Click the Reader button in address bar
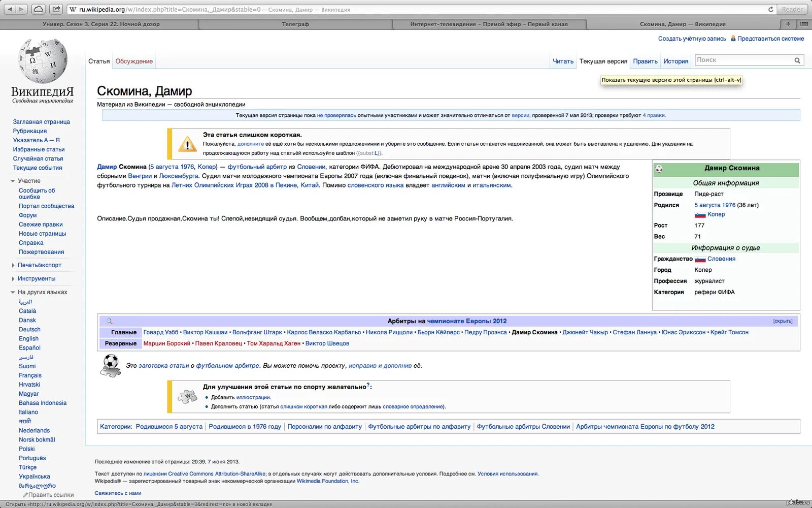This screenshot has height=508, width=812. coord(792,9)
